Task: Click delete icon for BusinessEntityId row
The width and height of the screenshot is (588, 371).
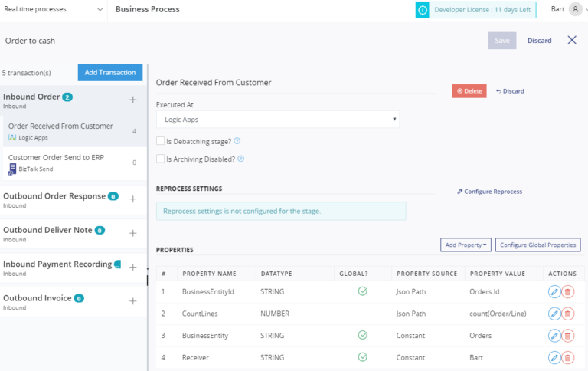Action: click(568, 291)
